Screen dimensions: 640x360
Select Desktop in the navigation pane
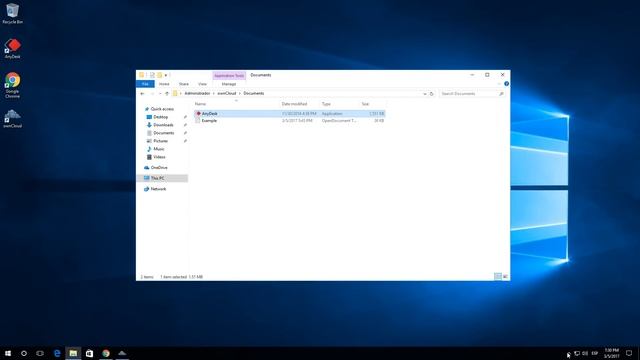tap(160, 117)
